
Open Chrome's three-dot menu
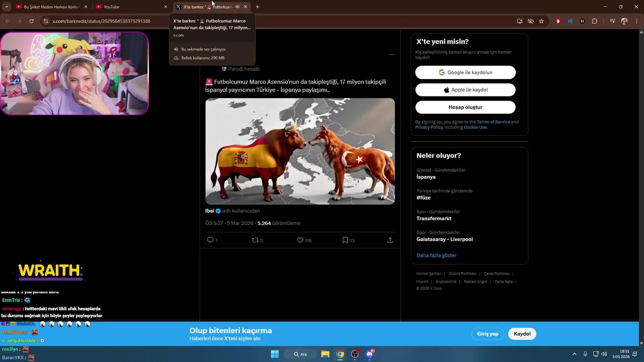tap(636, 21)
